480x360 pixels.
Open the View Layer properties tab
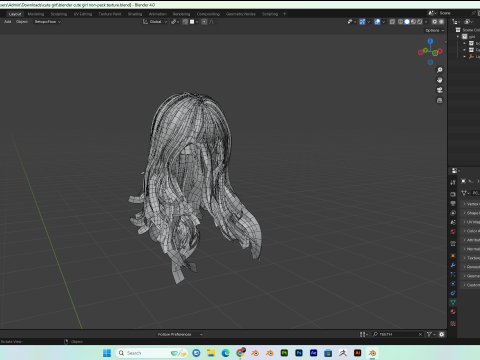453,213
